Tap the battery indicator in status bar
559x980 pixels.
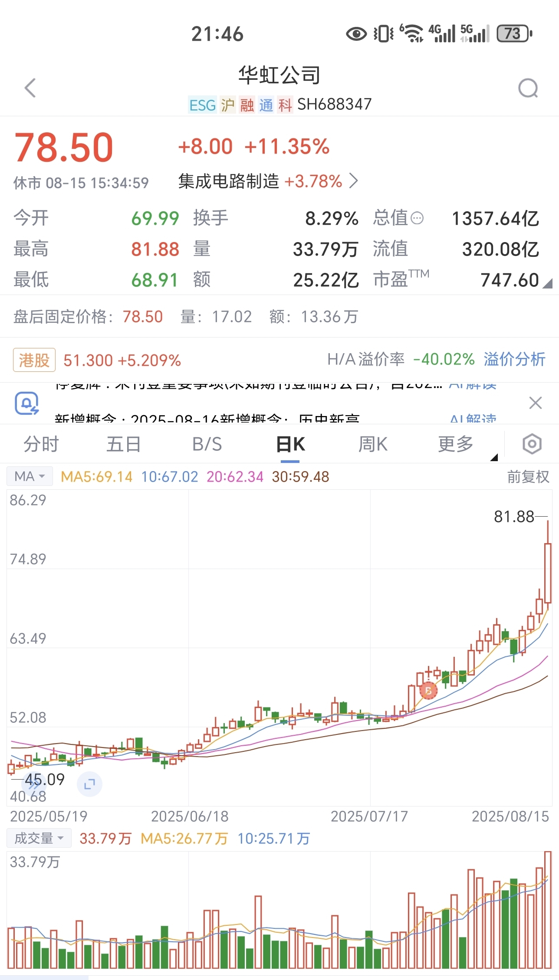click(x=515, y=33)
